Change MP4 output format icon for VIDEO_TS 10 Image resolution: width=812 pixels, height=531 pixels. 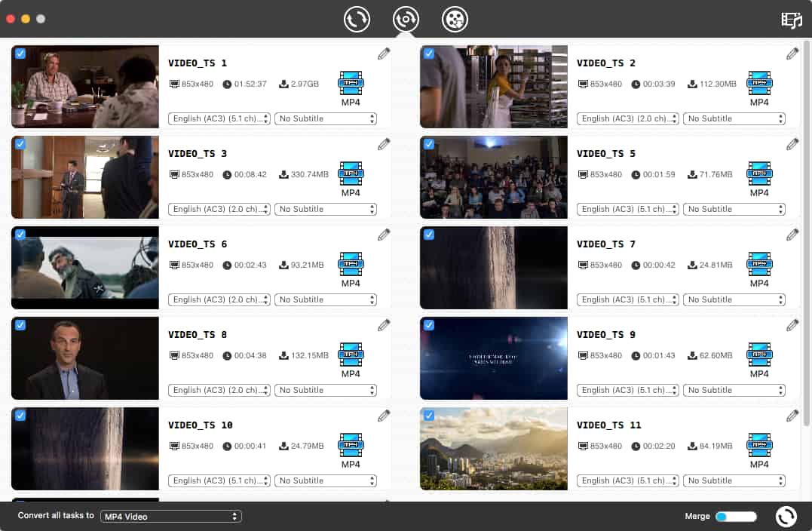click(x=351, y=446)
